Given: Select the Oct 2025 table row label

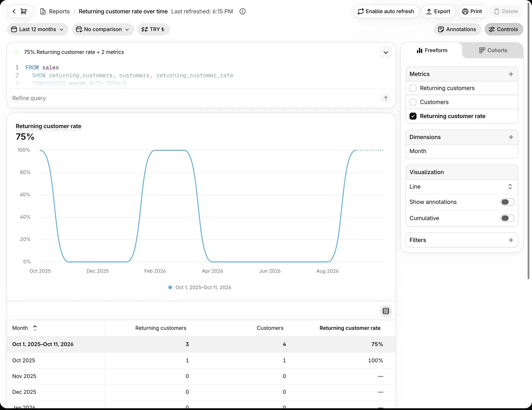Looking at the screenshot, I should click(24, 360).
